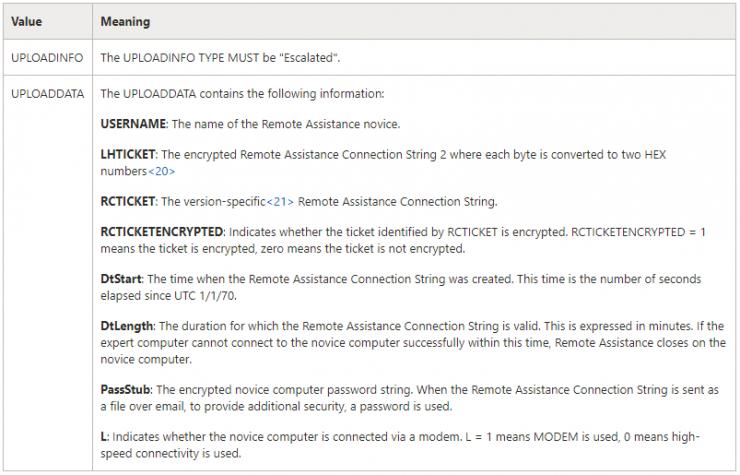Click the Value column header

pos(26,20)
